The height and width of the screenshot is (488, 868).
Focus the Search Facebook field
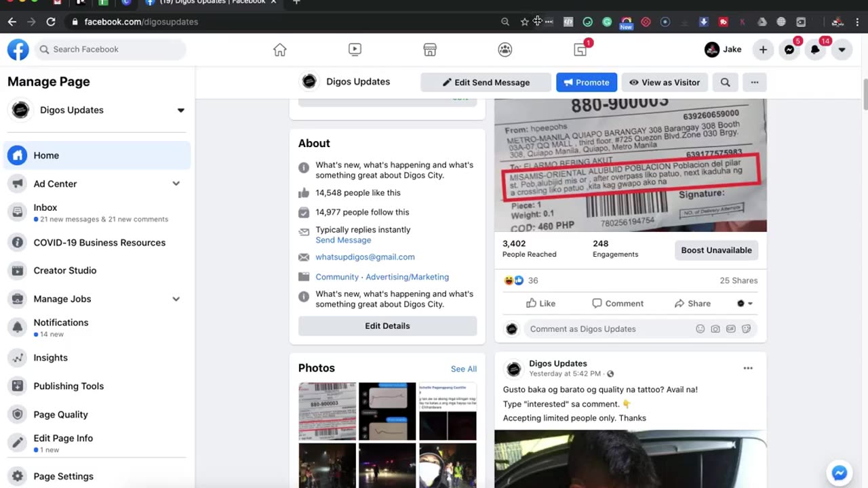[x=111, y=49]
